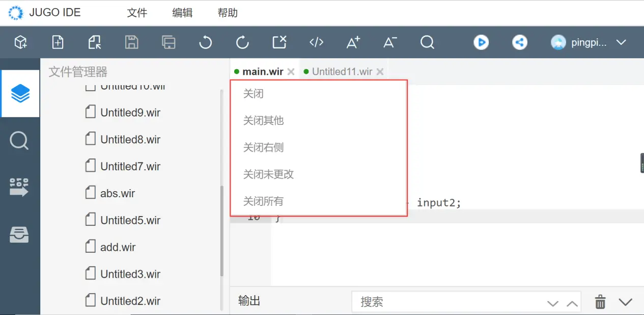Screen dimensions: 644x315
Task: Open the sidebar inbox tray panel
Action: tap(19, 234)
